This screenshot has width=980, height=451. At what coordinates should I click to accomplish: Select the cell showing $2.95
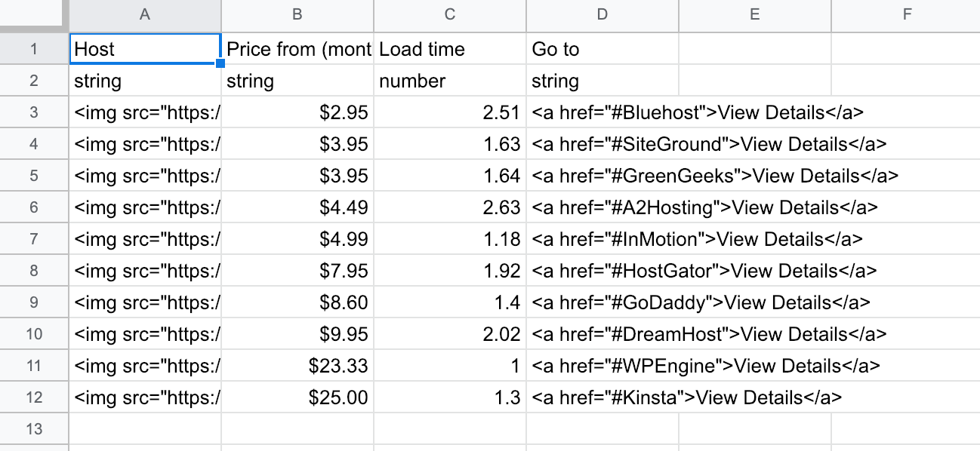[297, 112]
